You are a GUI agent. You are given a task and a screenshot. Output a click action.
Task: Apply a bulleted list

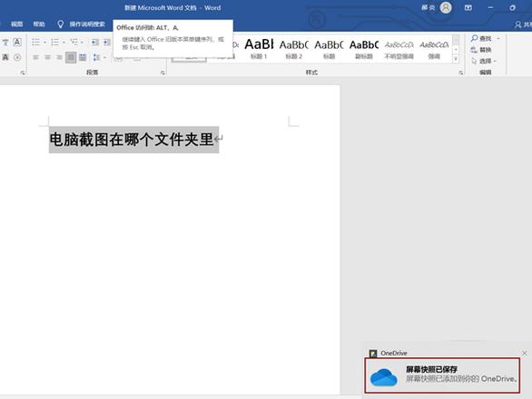coord(35,42)
